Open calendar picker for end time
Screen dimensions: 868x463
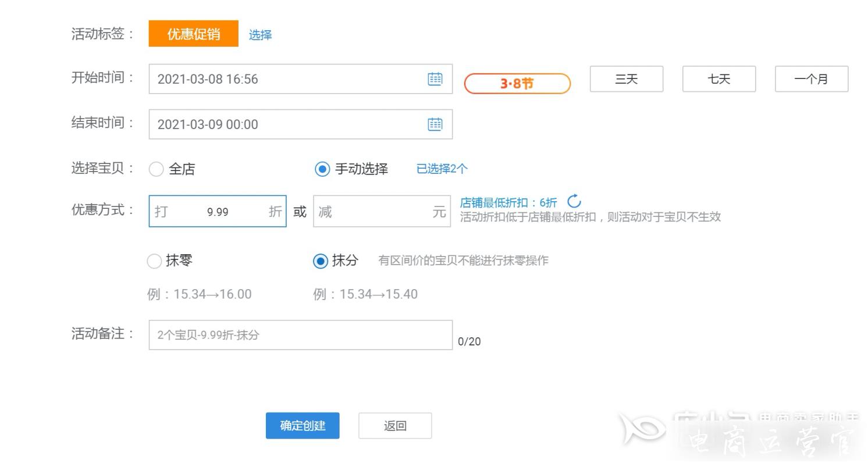pos(435,124)
